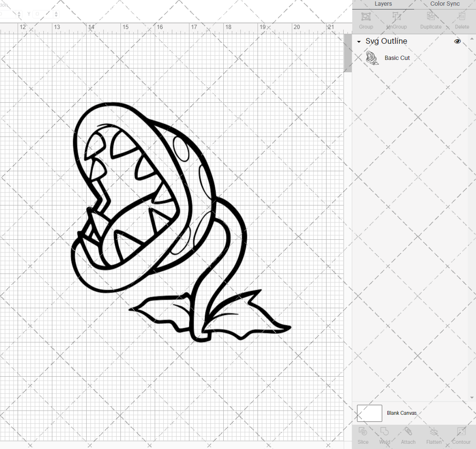This screenshot has height=449, width=476.
Task: Select the Basic Cut layer label
Action: click(x=397, y=58)
